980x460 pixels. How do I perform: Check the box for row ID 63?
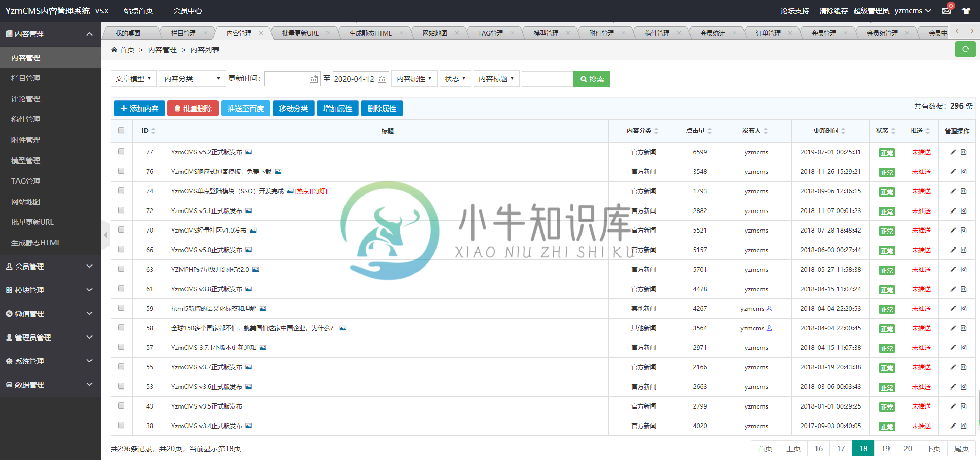tap(121, 269)
